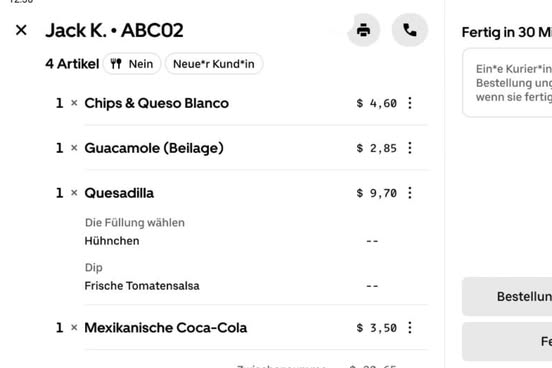Click the Frische Tomatensalsa dip modifier
Image resolution: width=552 pixels, height=368 pixels.
point(142,286)
